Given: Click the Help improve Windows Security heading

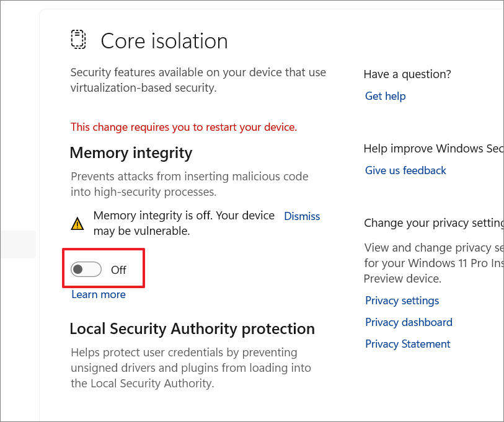Looking at the screenshot, I should point(433,149).
